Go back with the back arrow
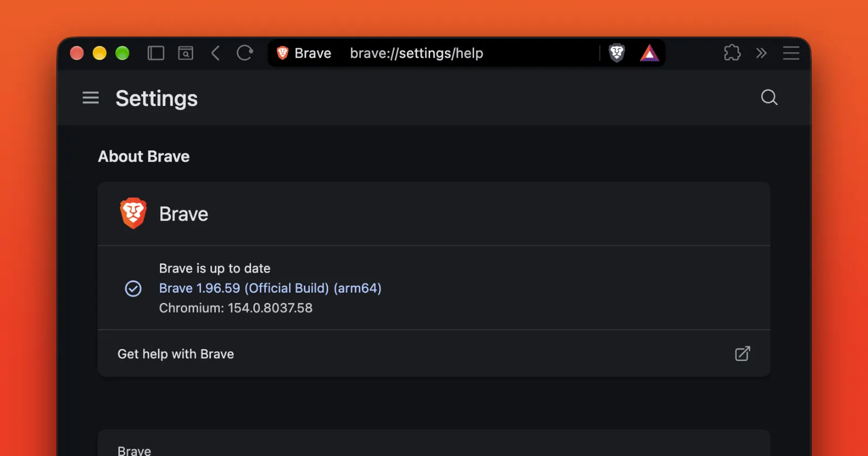Viewport: 868px width, 456px height. click(215, 53)
